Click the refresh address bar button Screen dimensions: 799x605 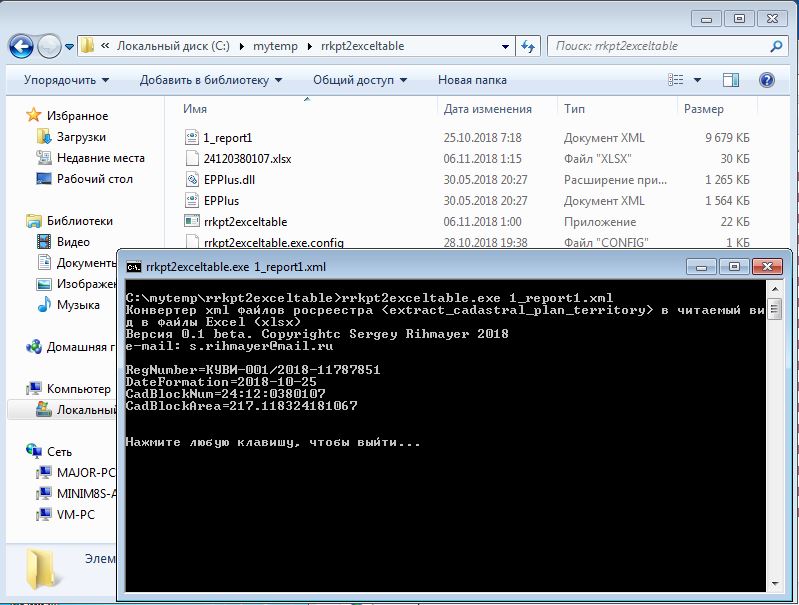pyautogui.click(x=528, y=46)
